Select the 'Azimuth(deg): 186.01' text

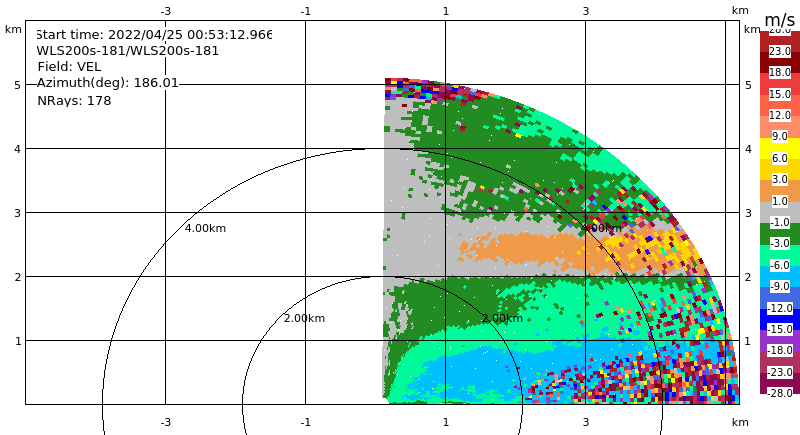(x=108, y=83)
